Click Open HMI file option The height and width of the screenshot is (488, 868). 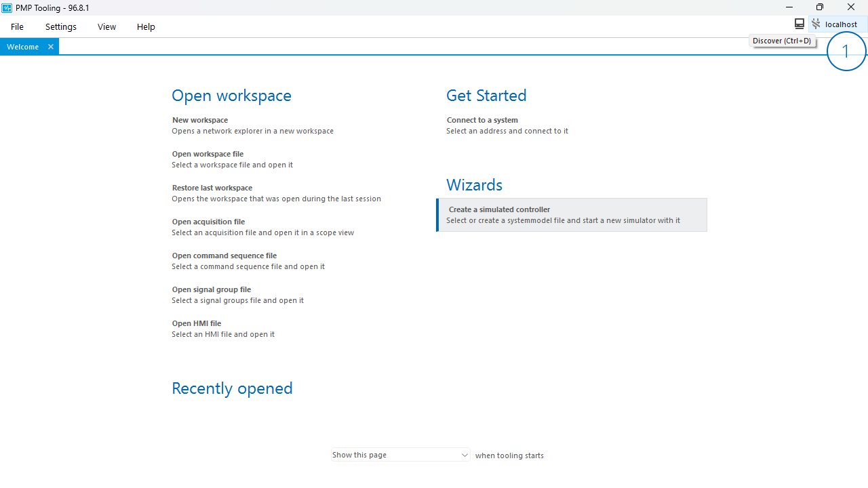[x=197, y=323]
